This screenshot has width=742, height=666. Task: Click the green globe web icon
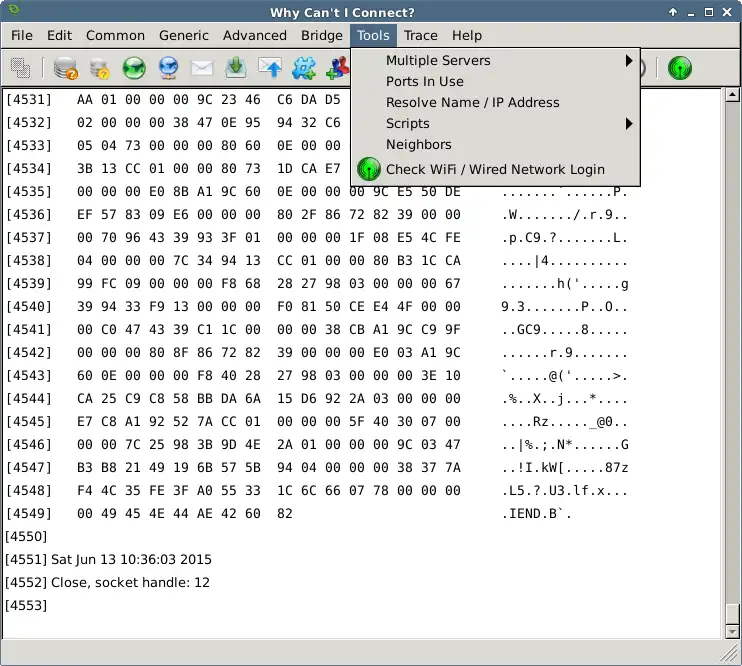coord(134,68)
